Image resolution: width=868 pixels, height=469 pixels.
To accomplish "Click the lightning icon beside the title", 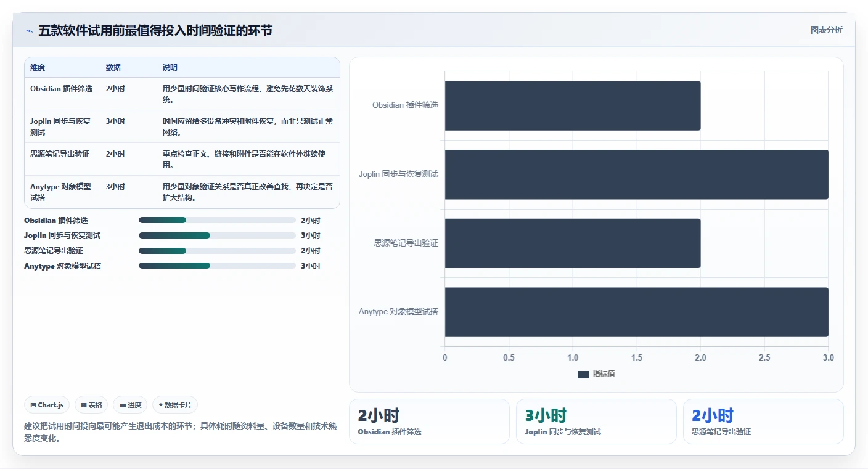I will pyautogui.click(x=29, y=31).
